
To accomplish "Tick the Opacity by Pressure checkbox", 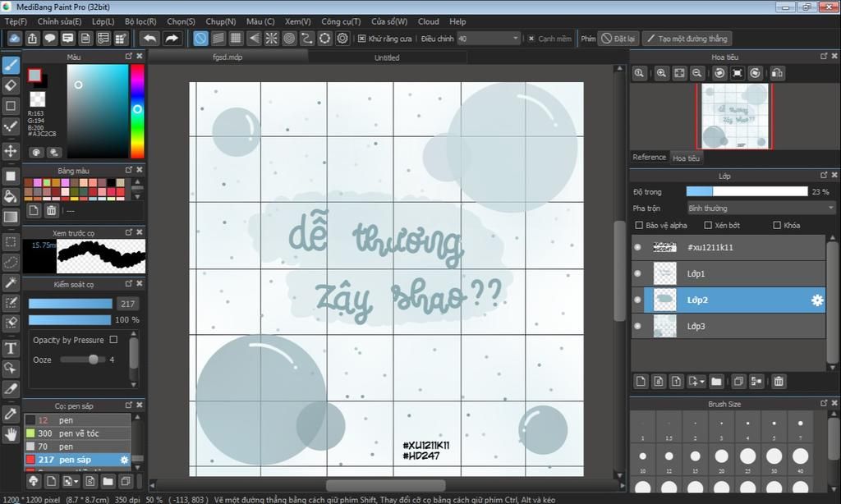I will (113, 339).
